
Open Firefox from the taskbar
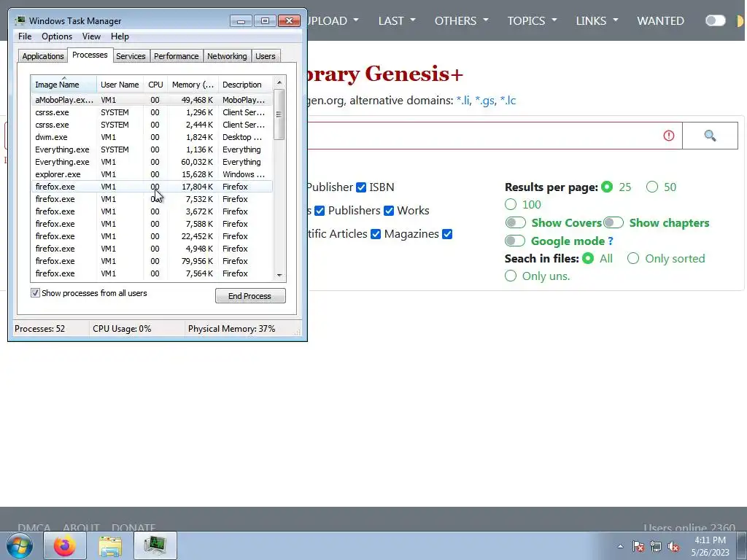tap(65, 545)
